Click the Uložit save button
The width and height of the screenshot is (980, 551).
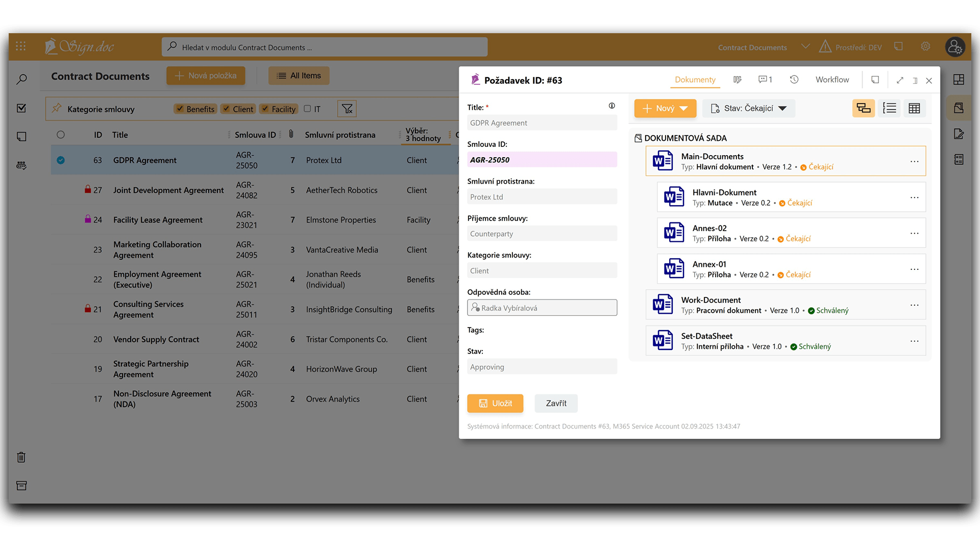pos(495,403)
